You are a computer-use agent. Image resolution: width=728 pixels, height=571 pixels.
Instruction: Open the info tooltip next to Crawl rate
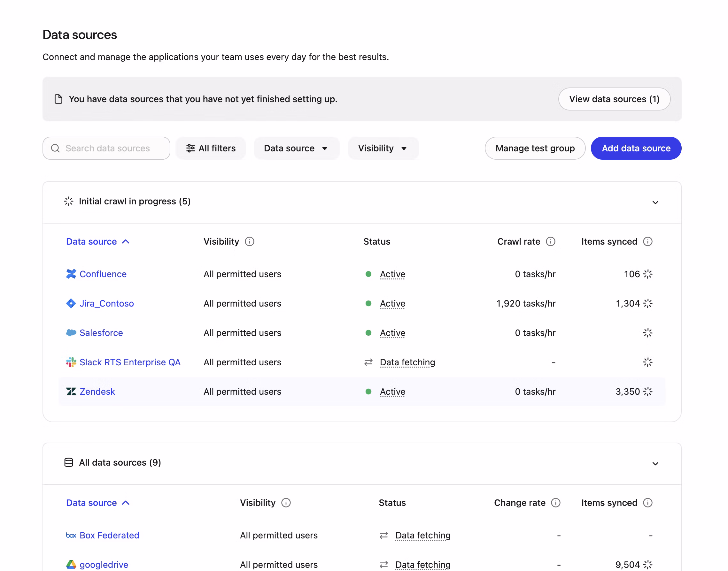click(x=551, y=241)
